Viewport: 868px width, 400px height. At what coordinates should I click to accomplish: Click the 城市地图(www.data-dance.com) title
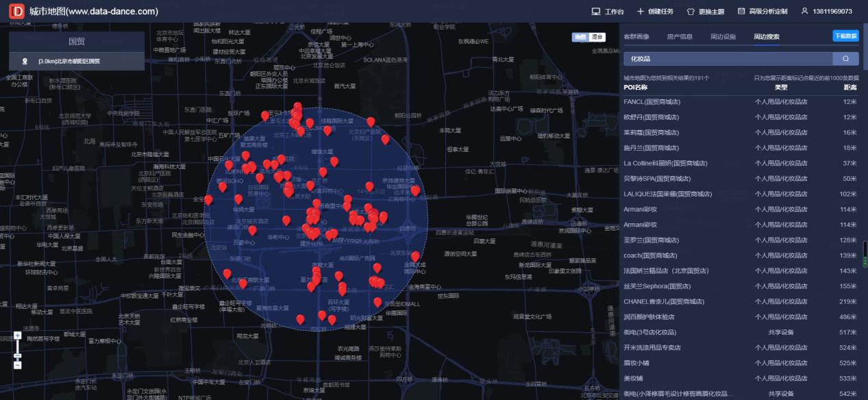pos(94,12)
